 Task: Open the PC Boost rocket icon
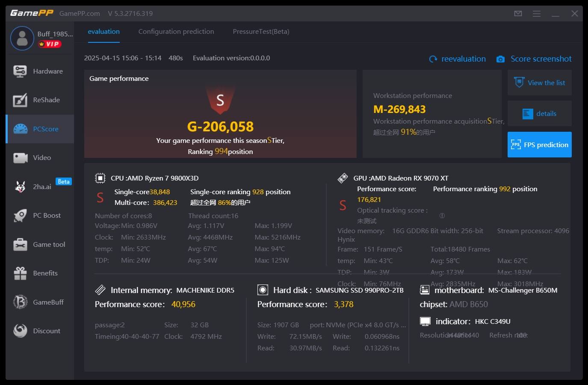20,216
